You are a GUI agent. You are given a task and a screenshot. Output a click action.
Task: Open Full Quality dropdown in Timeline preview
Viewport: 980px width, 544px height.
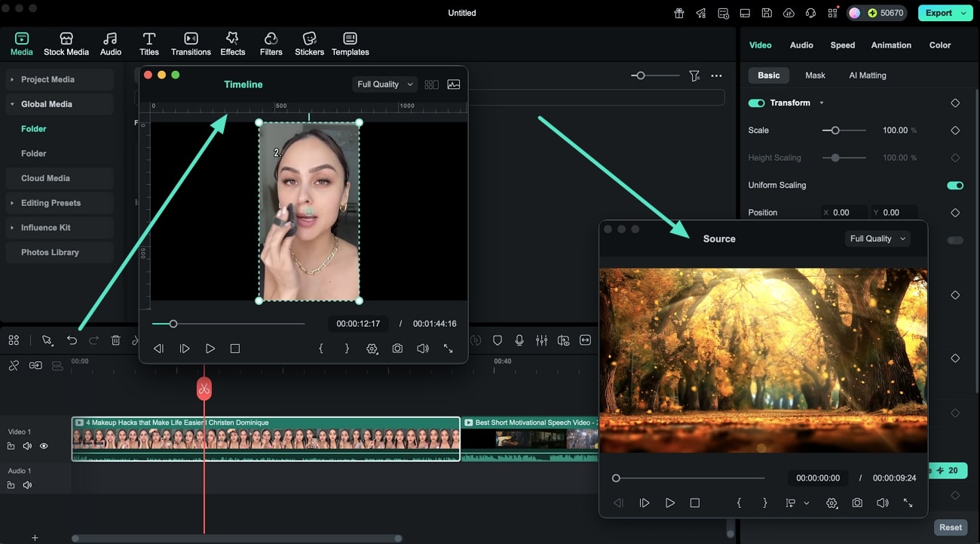click(385, 85)
